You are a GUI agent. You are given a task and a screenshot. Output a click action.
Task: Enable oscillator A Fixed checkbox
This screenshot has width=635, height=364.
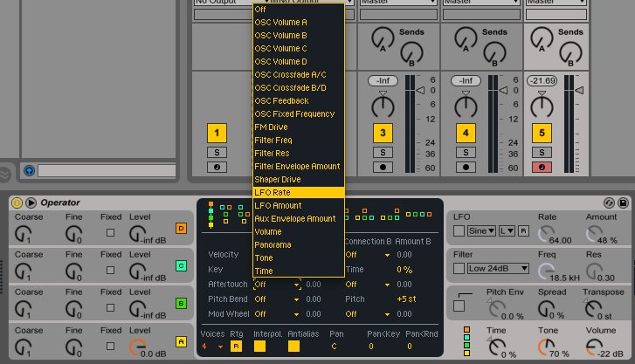click(x=110, y=347)
